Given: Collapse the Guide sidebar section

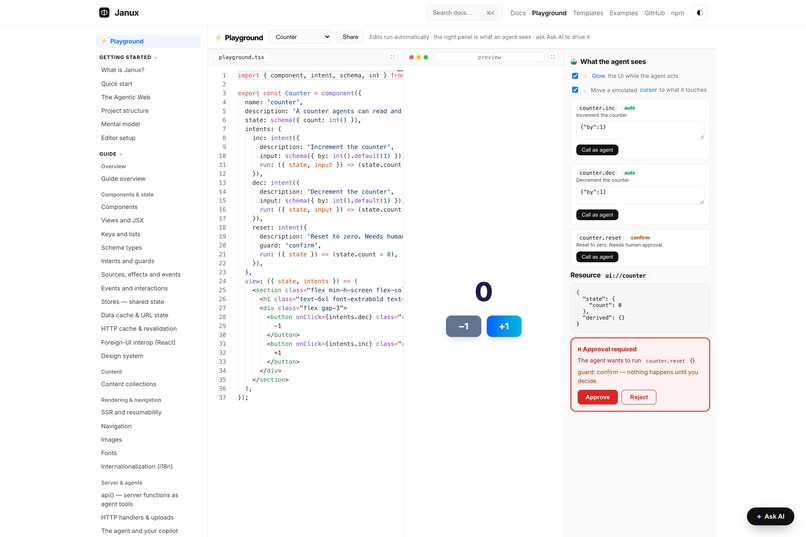Looking at the screenshot, I should (111, 154).
